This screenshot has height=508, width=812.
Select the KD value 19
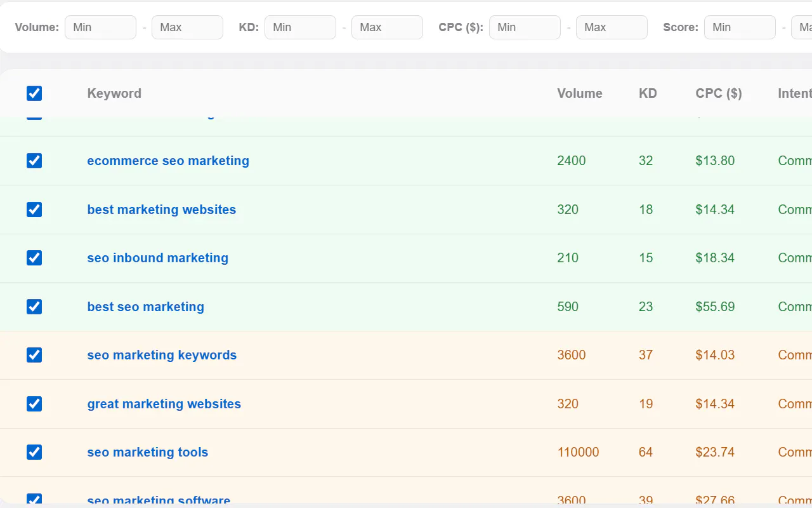(646, 404)
